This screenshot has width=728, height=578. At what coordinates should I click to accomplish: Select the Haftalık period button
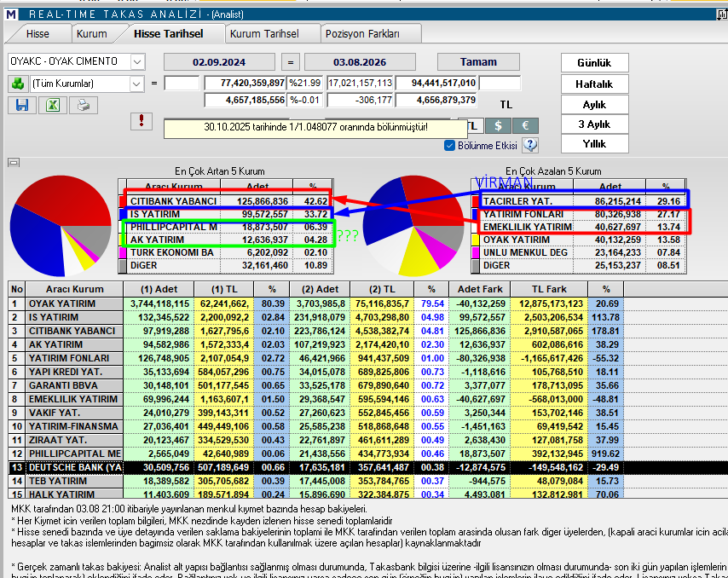coord(594,84)
